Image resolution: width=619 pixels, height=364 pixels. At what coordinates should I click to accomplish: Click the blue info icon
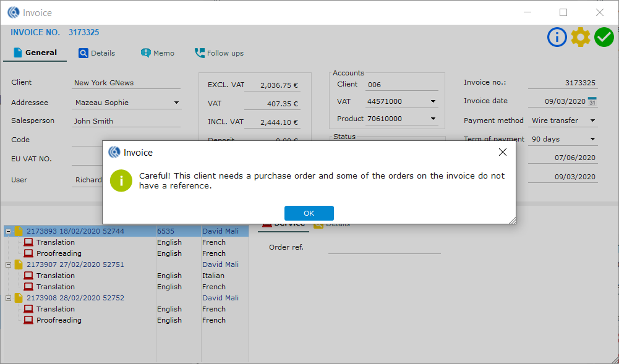click(x=557, y=37)
